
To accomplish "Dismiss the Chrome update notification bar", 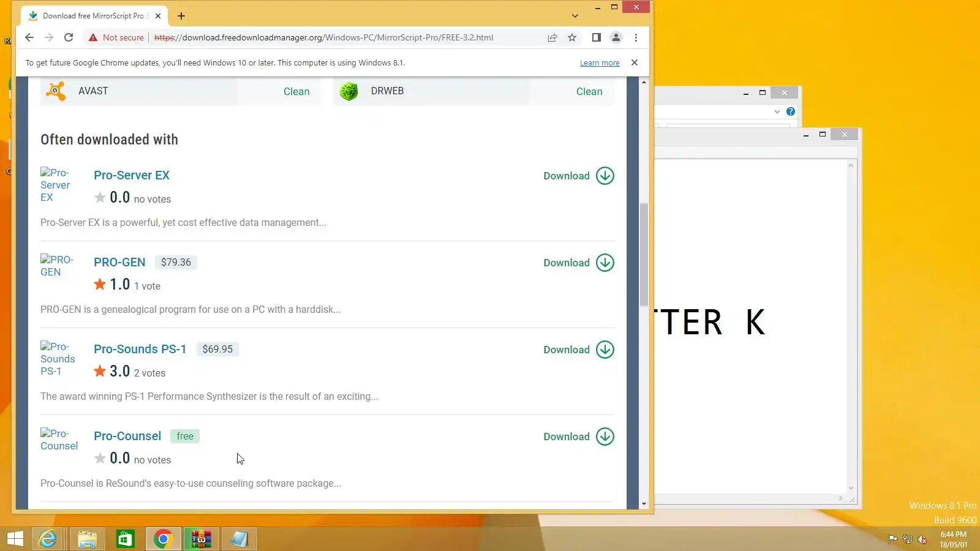I will click(x=635, y=62).
